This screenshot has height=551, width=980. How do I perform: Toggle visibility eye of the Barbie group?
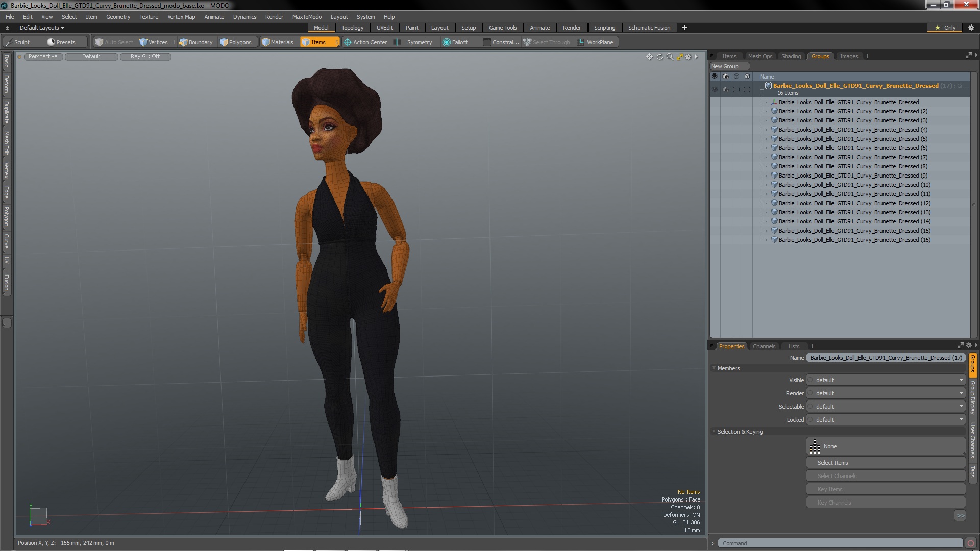(x=715, y=89)
